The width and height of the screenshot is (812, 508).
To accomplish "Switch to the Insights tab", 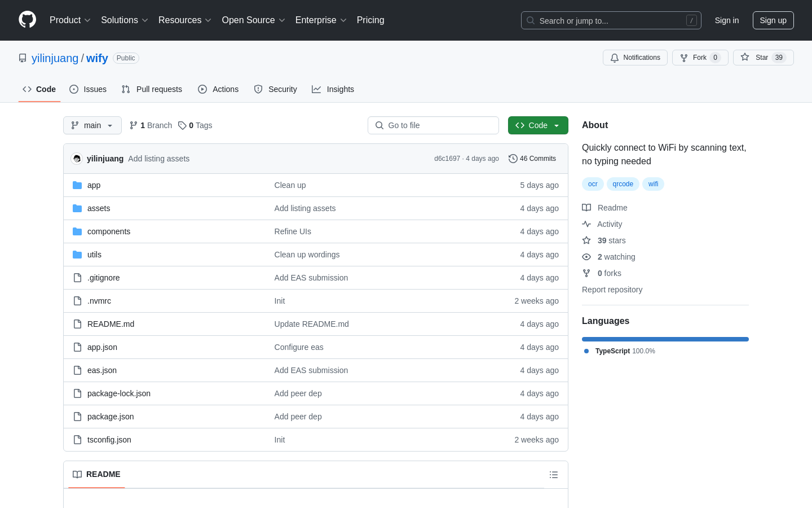I will (x=333, y=89).
